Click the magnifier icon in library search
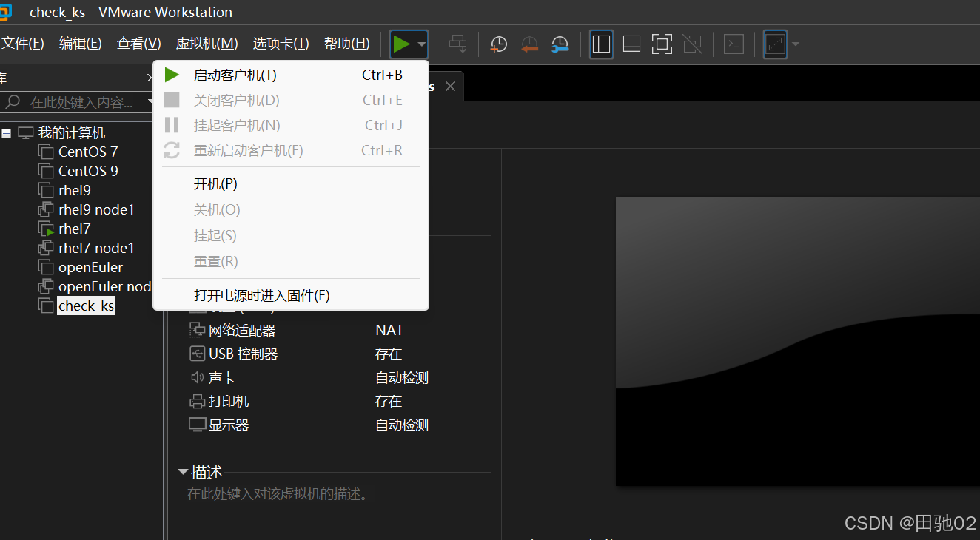The image size is (980, 540). pos(13,102)
